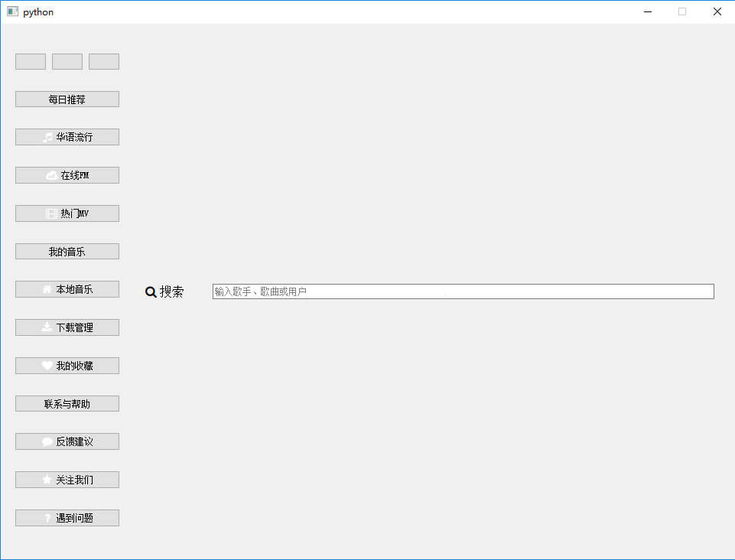Viewport: 735px width, 560px height.
Task: Click the speech bubble icon beside 反馈建议
Action: [47, 442]
